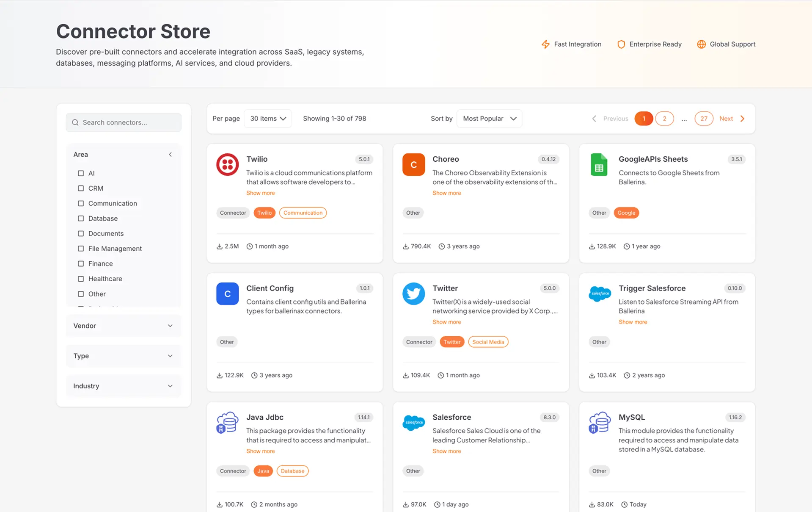Click the Twilio logo icon
The width and height of the screenshot is (812, 512).
coord(227,164)
